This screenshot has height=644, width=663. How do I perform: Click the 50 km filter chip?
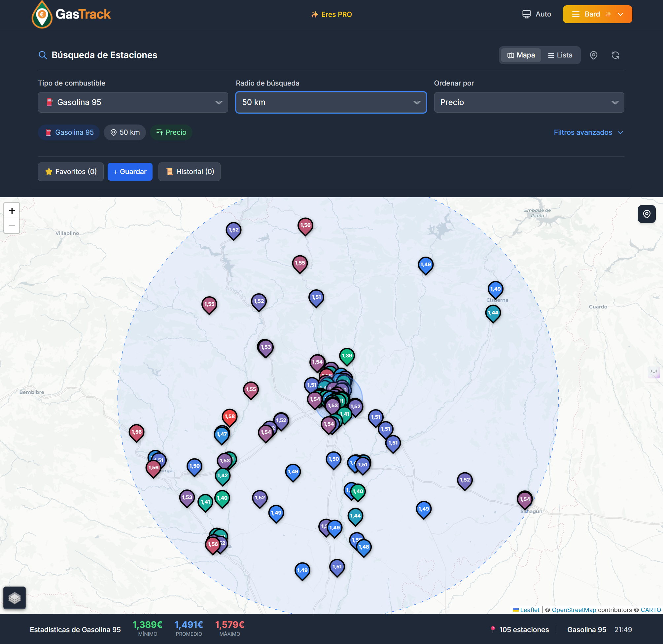125,132
